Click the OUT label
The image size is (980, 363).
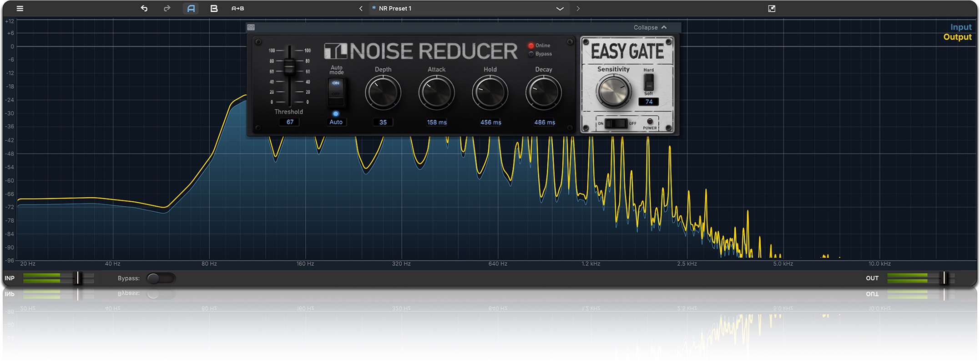click(x=872, y=278)
